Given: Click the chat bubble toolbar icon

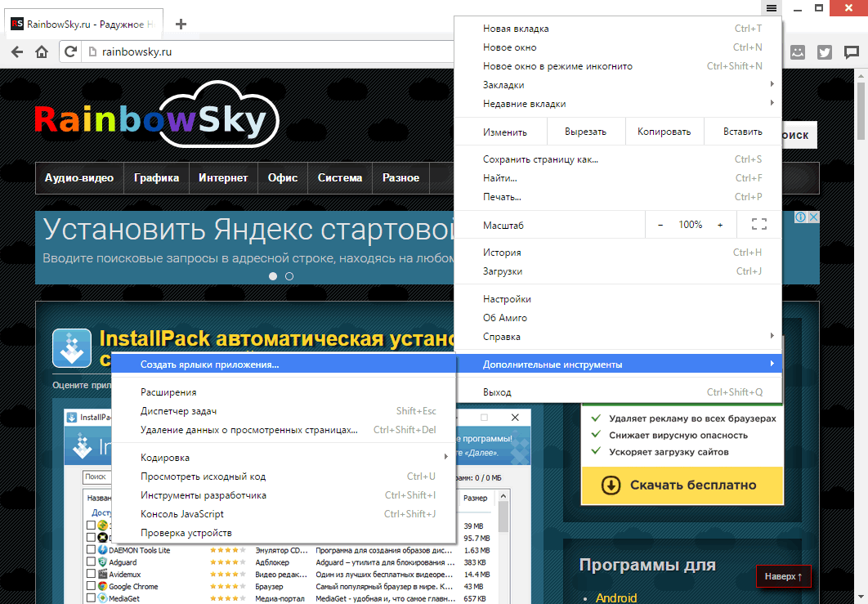Looking at the screenshot, I should coord(852,52).
